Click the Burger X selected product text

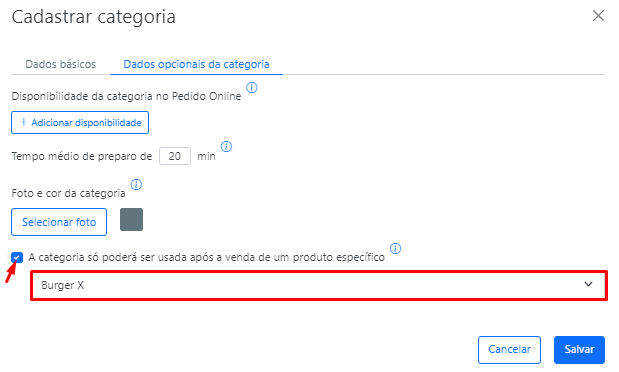point(62,285)
